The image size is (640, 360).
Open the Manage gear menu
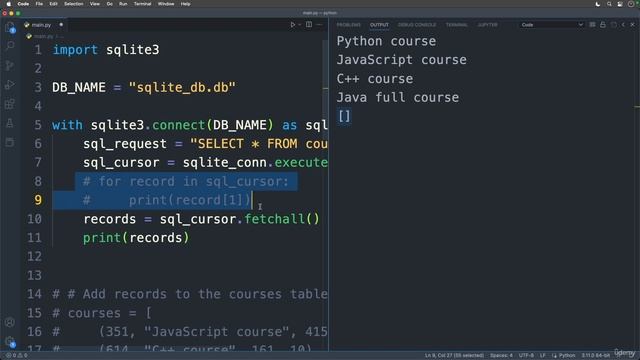(10, 341)
